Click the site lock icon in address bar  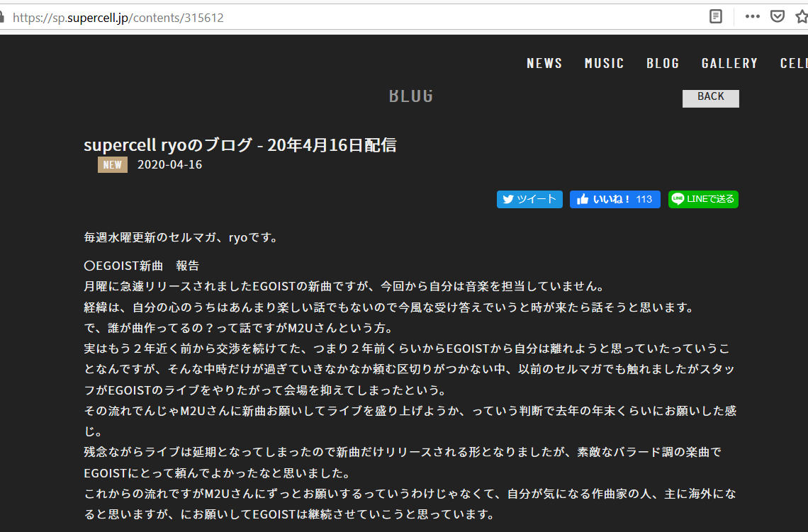(x=2, y=17)
